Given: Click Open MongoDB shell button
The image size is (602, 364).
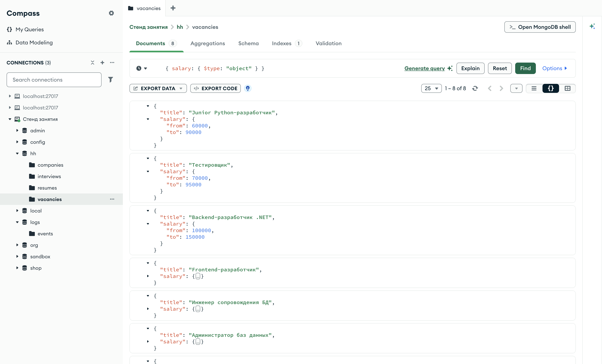Looking at the screenshot, I should tap(540, 27).
